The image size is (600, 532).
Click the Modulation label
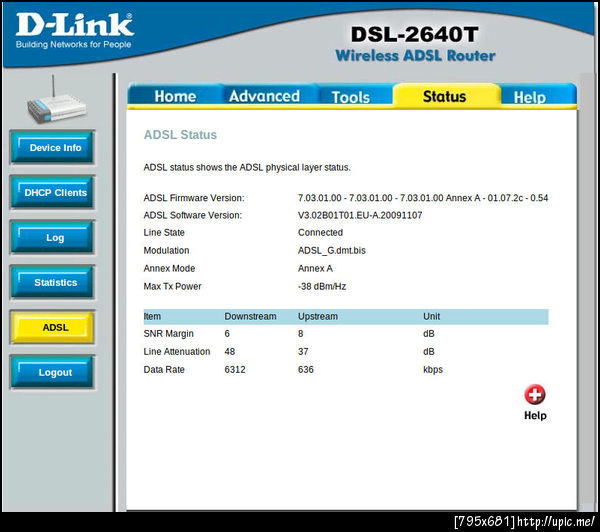tap(166, 250)
